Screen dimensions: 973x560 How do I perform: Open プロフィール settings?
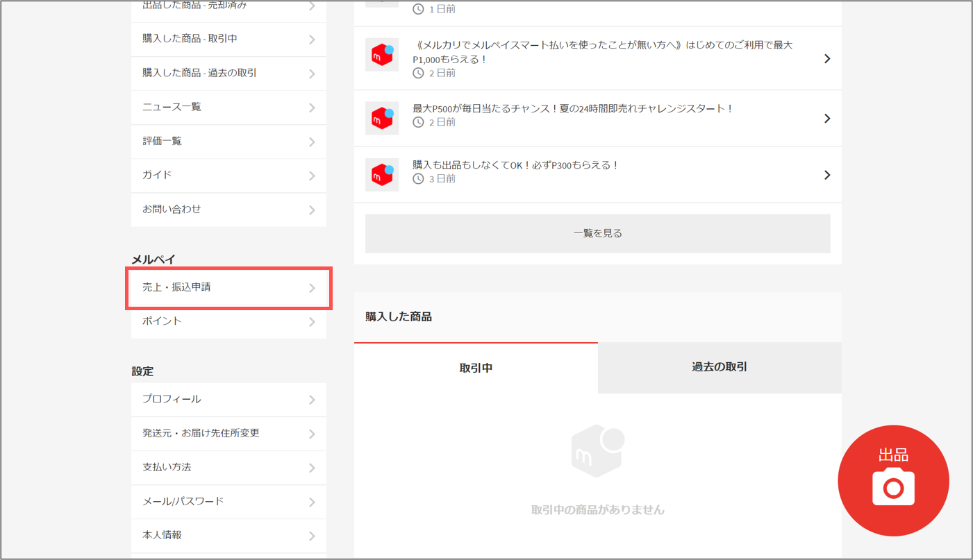228,400
